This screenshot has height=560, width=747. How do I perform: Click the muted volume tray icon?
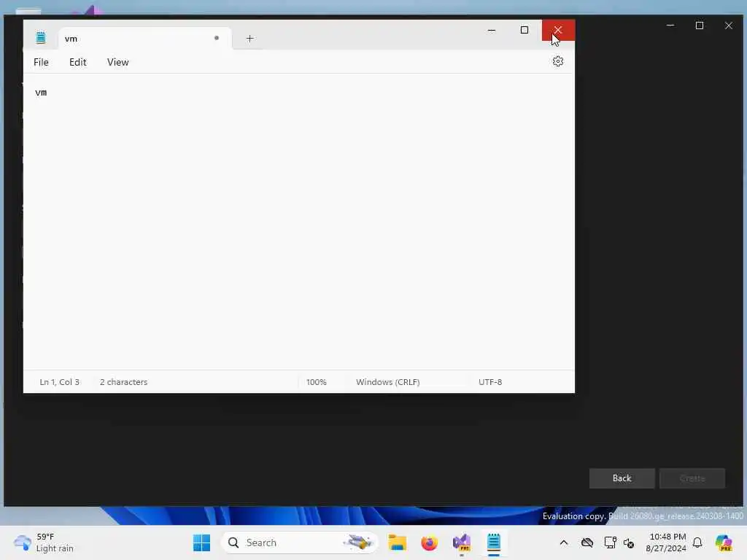(x=628, y=542)
